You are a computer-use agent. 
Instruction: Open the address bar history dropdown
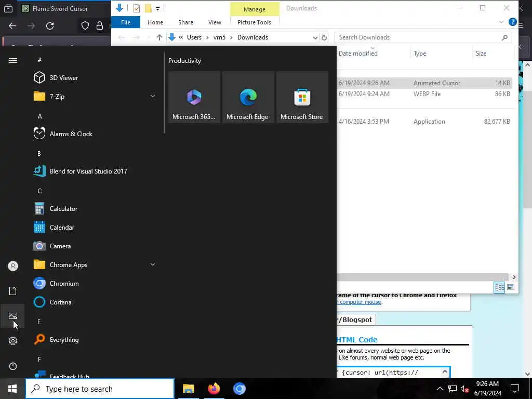(x=315, y=37)
